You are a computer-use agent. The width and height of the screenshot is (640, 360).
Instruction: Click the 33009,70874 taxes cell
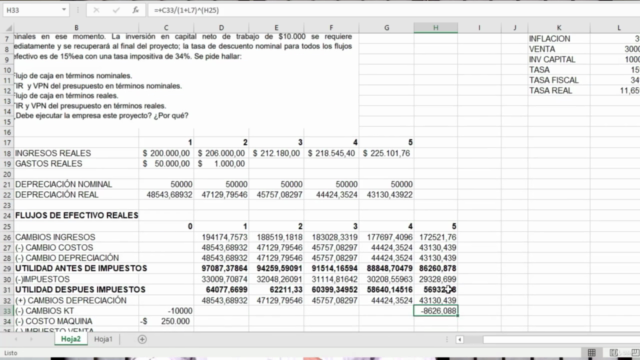(x=221, y=279)
